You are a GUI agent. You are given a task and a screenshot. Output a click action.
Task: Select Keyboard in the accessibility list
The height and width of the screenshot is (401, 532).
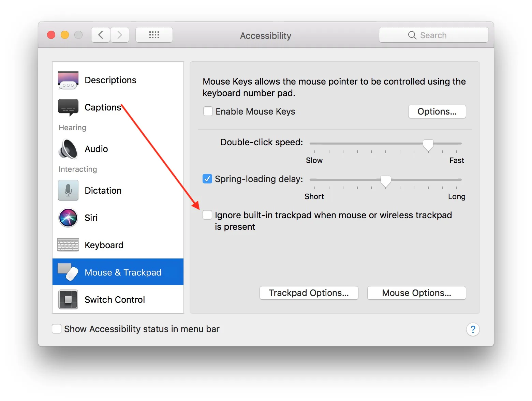pos(118,245)
